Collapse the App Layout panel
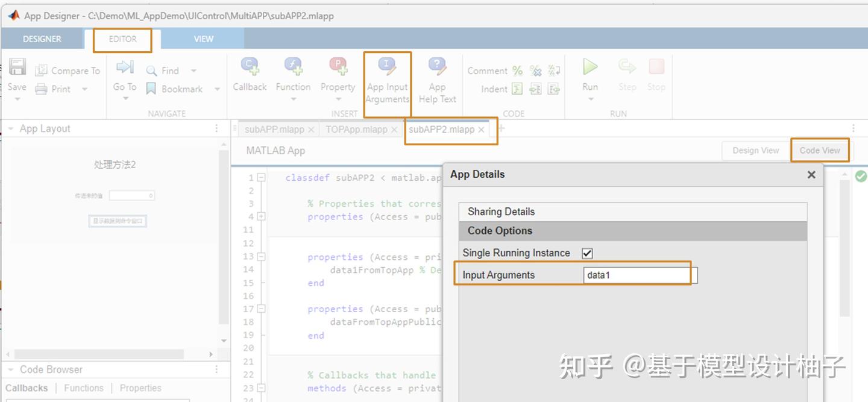 pyautogui.click(x=11, y=128)
